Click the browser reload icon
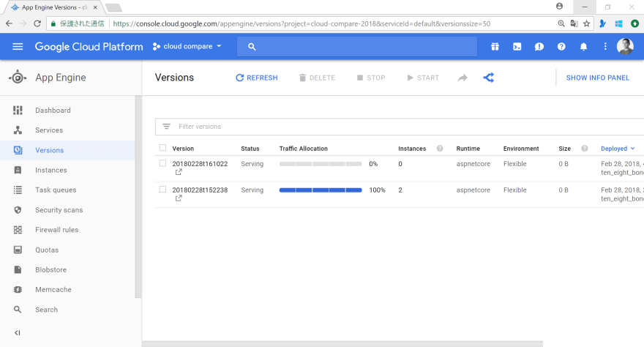 click(37, 23)
